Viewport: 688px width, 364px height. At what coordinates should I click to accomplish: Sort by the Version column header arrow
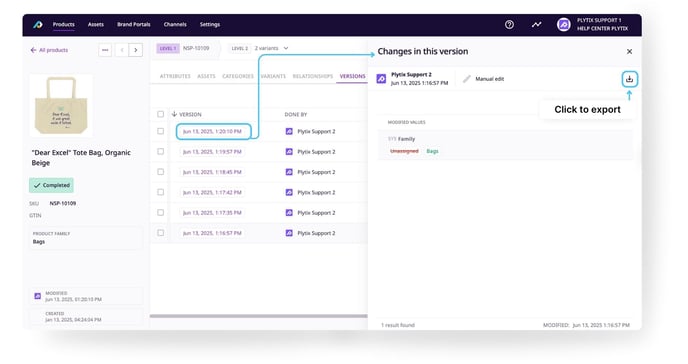[174, 114]
